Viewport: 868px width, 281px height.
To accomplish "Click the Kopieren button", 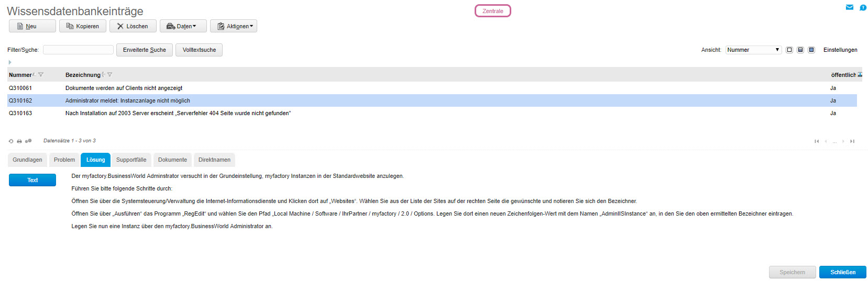I will (83, 26).
